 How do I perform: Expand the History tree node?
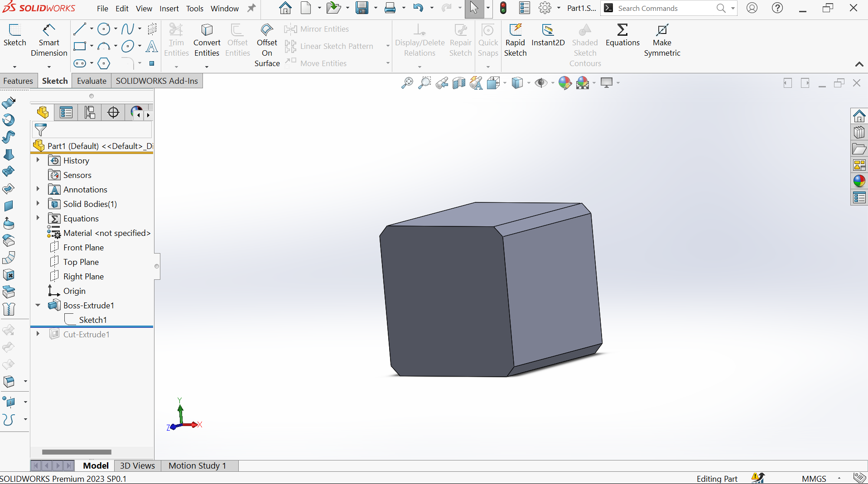click(38, 160)
